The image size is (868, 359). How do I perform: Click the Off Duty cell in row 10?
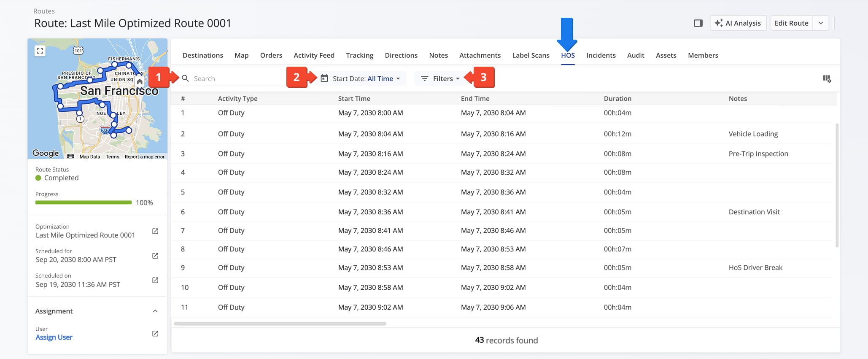(x=231, y=287)
